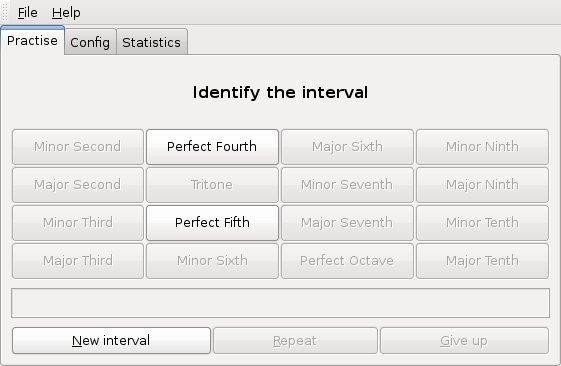Open the Help menu
The height and width of the screenshot is (366, 561).
[x=66, y=13]
